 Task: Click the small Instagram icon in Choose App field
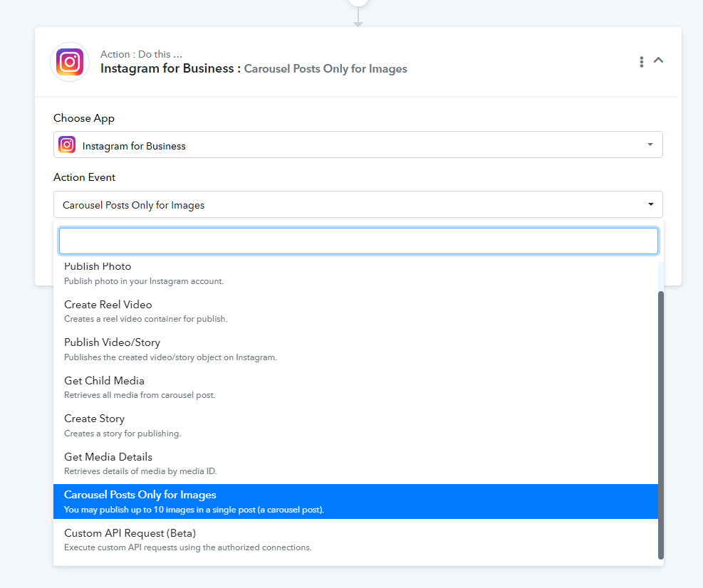67,145
